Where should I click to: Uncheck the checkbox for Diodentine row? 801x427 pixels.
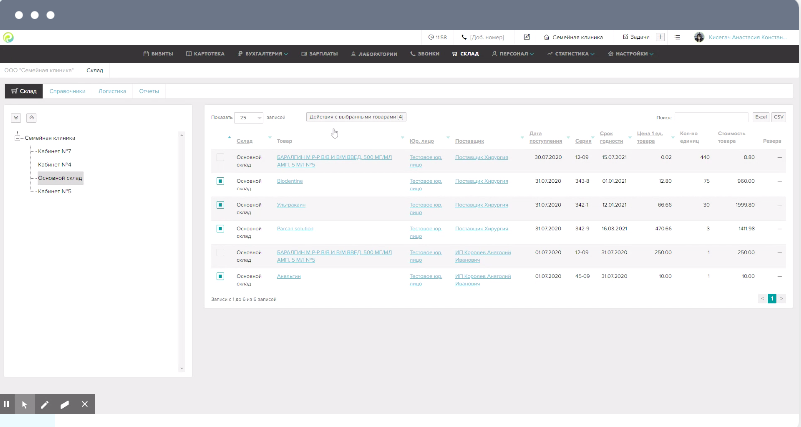click(220, 181)
